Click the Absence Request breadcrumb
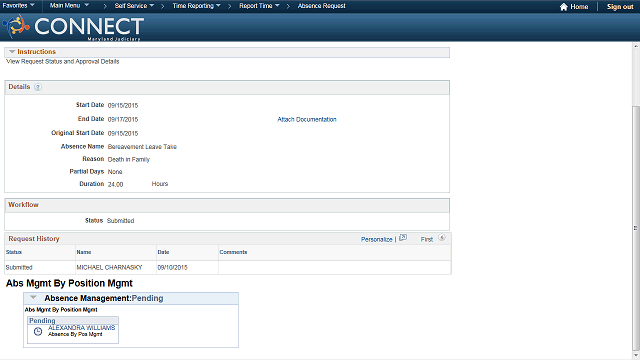Image resolution: width=640 pixels, height=360 pixels. point(322,6)
